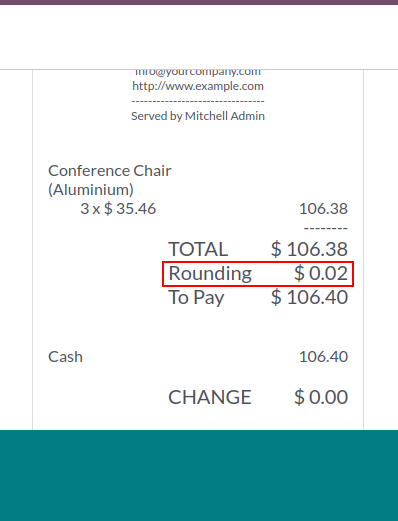Click the Cash payment method label
This screenshot has height=521, width=398.
[x=65, y=357]
